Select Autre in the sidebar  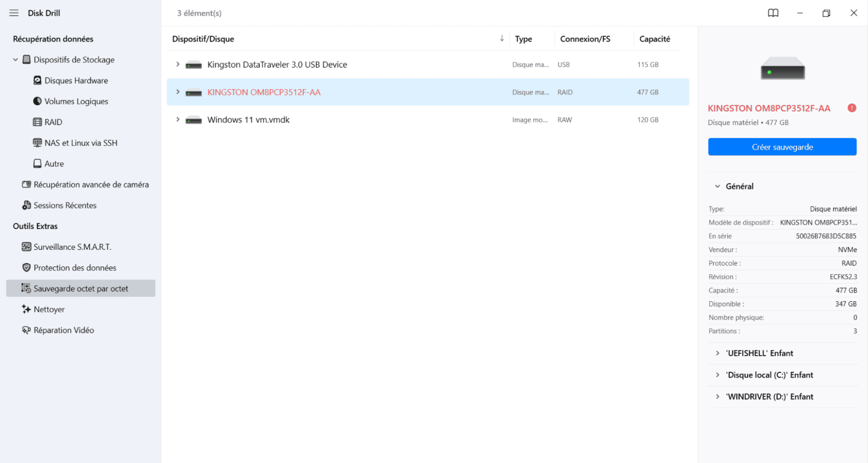(54, 164)
